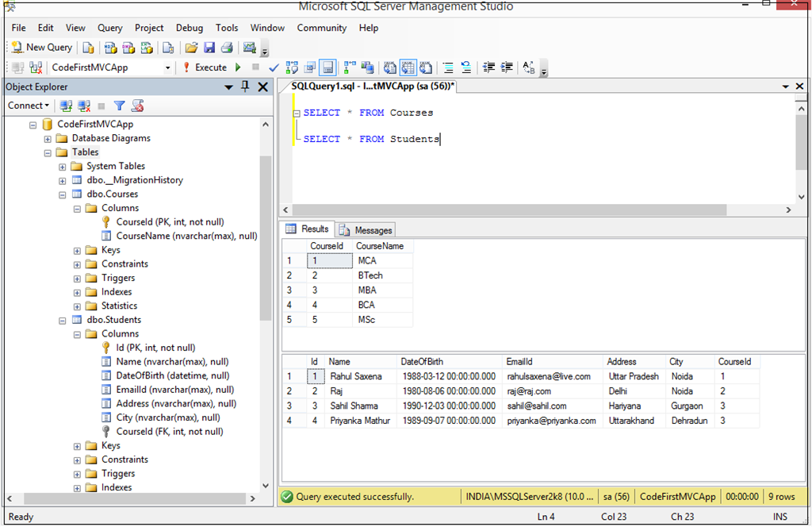Screen dimensions: 812x527
Task: Open the Query menu
Action: [109, 28]
